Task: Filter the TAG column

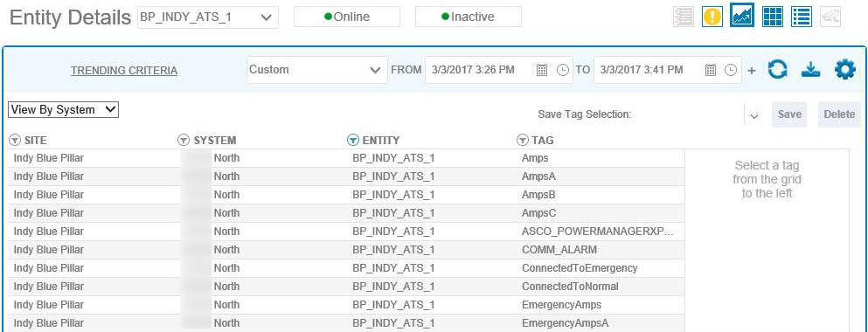Action: click(x=522, y=141)
